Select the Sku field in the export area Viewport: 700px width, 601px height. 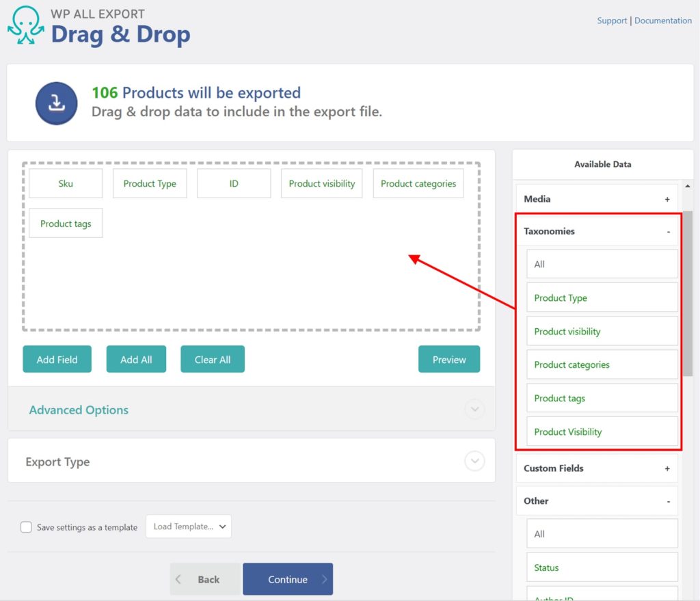tap(65, 183)
